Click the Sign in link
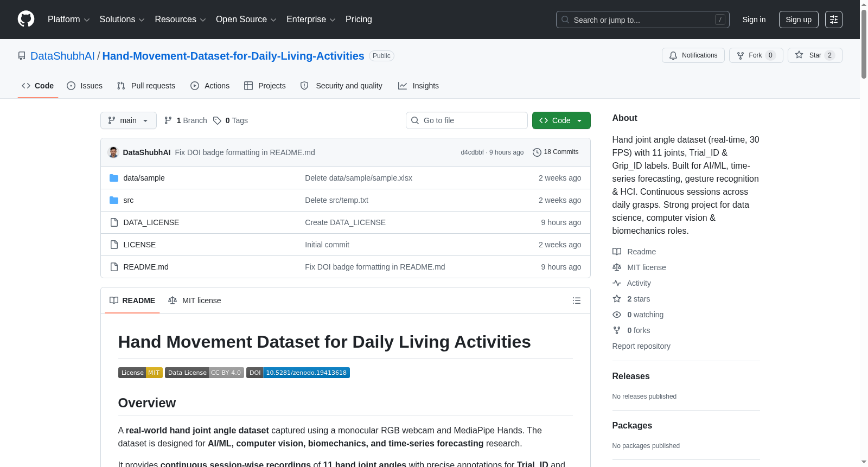 click(x=754, y=20)
